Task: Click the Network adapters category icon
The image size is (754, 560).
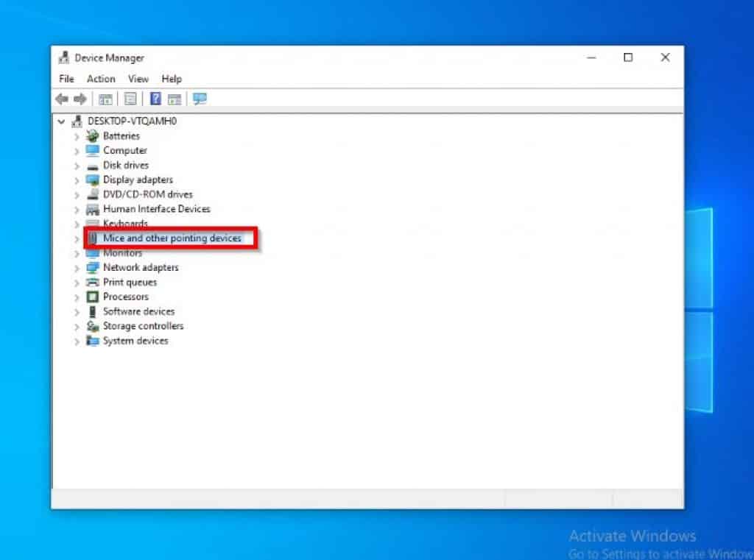Action: (x=92, y=268)
